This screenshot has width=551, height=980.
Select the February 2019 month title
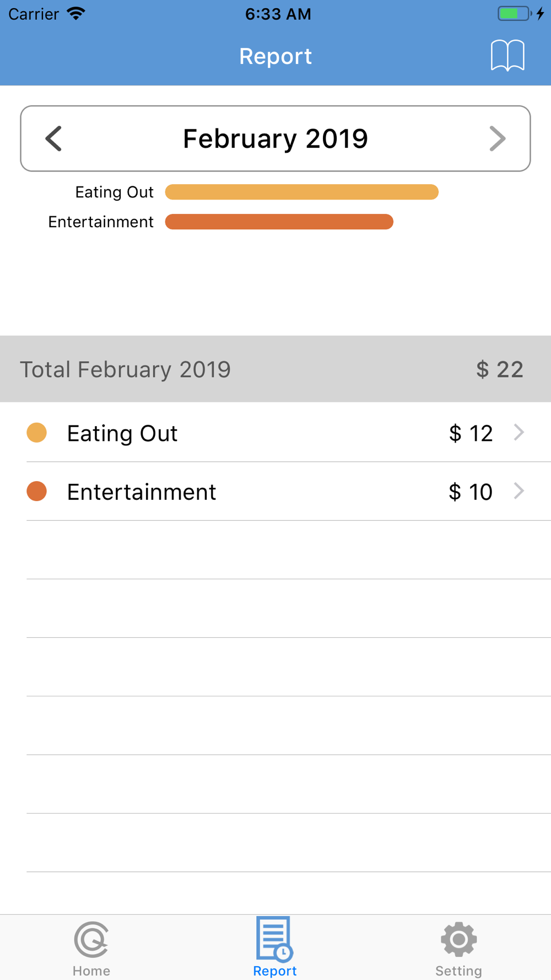[275, 138]
